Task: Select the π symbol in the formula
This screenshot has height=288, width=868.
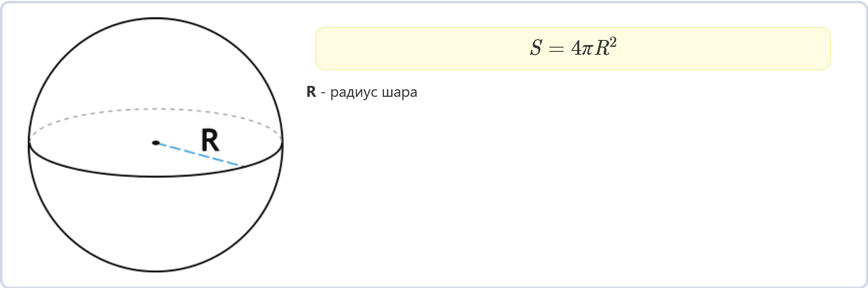Action: click(587, 50)
